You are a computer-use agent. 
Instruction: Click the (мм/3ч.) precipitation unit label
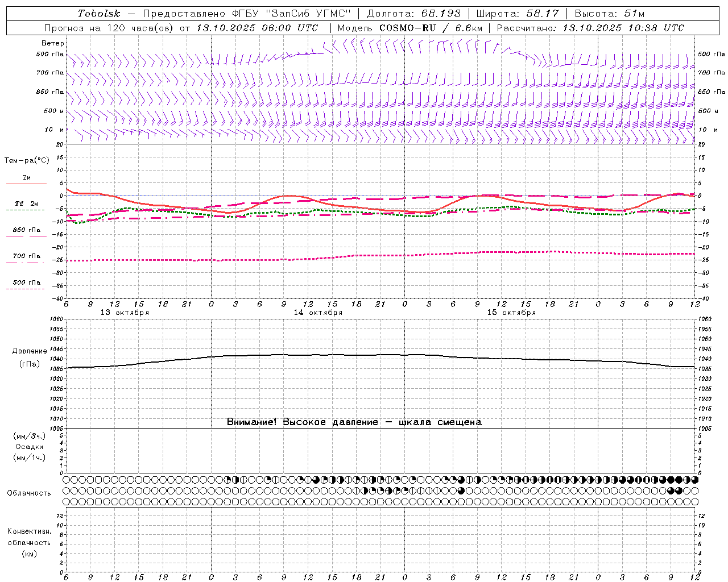click(x=30, y=436)
